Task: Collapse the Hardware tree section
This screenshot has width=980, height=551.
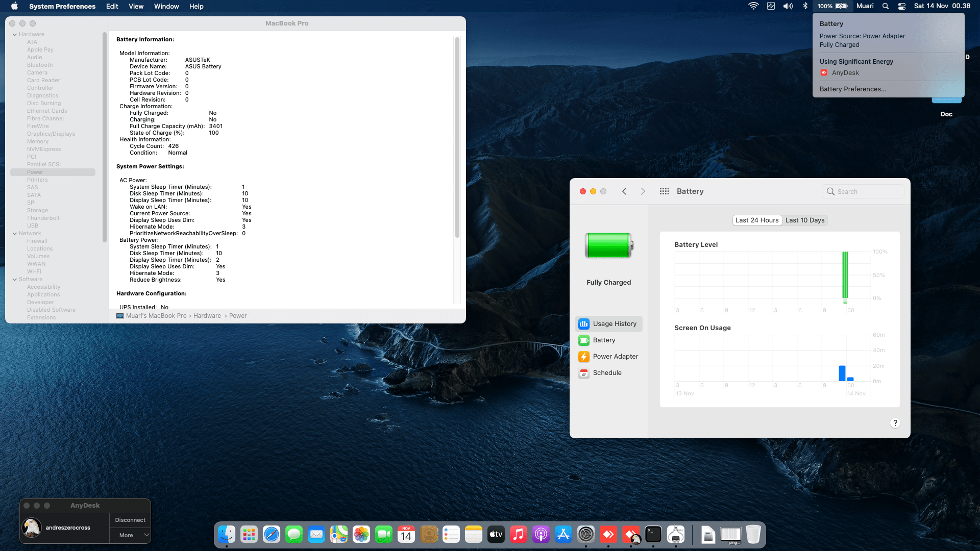Action: point(15,34)
